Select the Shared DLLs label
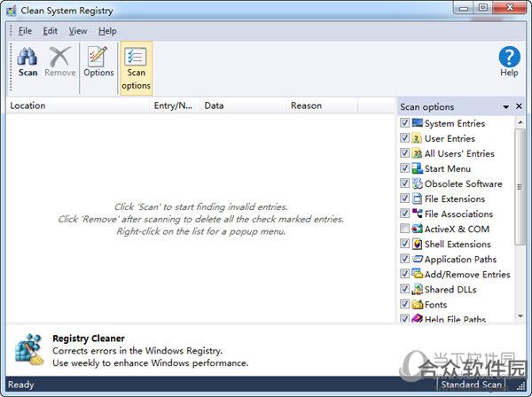 (x=450, y=290)
